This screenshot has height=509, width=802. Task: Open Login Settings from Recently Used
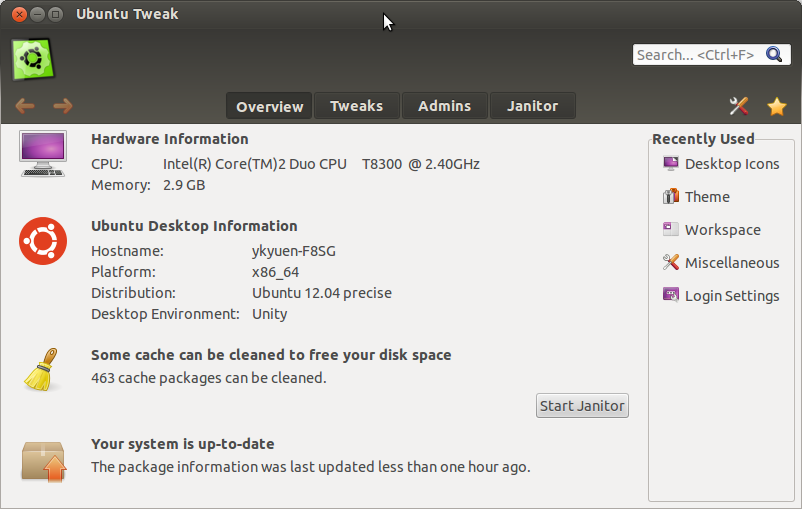tap(731, 296)
